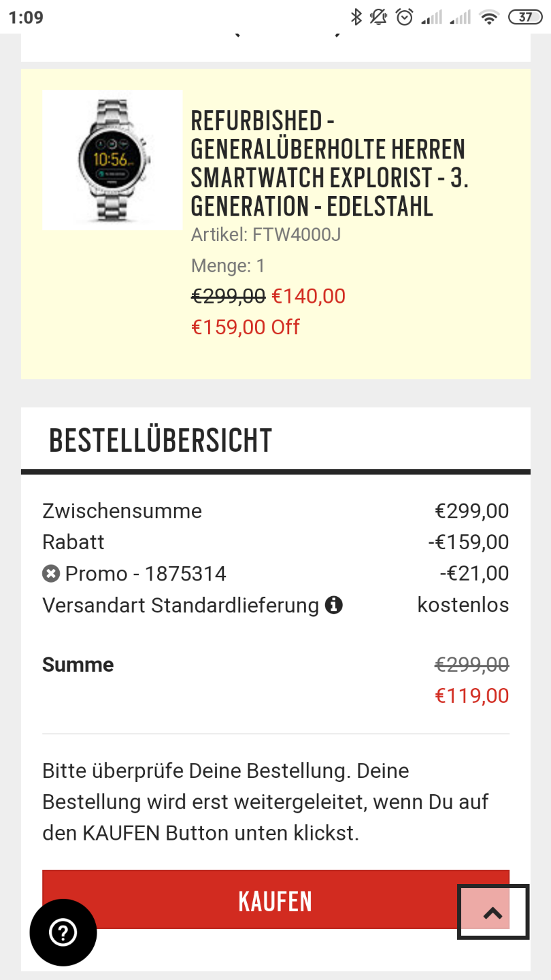Tap the battery level indicator
The image size is (551, 980).
525,17
